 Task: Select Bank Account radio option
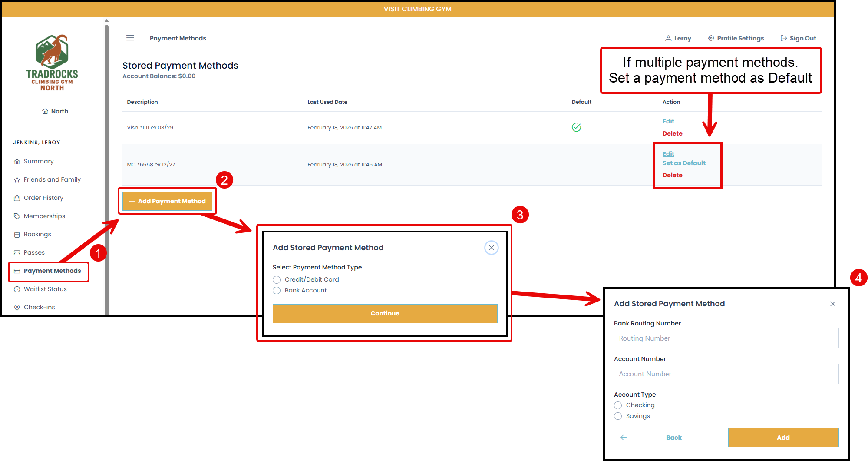point(277,291)
